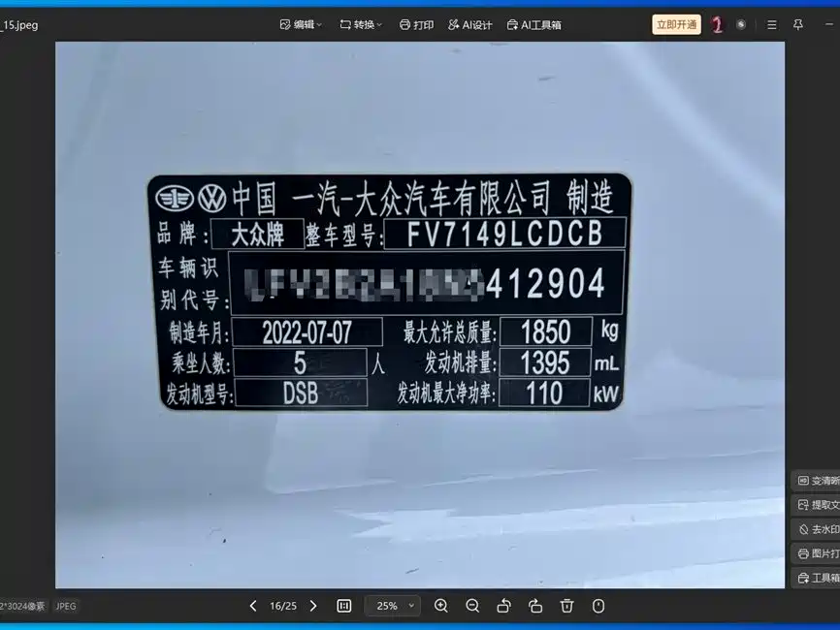Click the 去水印 remove watermark button
The image size is (840, 630).
[817, 529]
